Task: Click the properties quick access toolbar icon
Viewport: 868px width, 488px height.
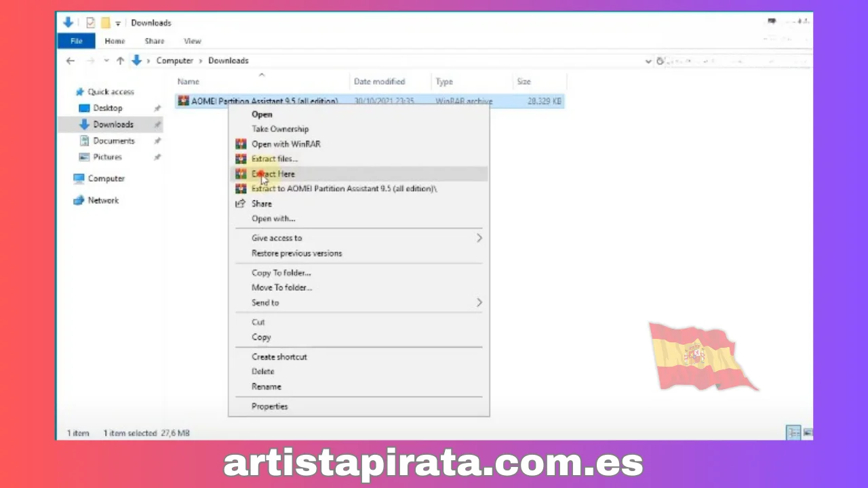Action: (90, 22)
